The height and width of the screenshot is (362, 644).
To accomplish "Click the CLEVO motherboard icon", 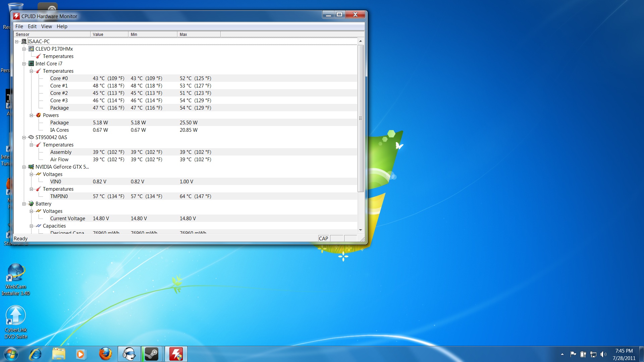I will pos(31,49).
